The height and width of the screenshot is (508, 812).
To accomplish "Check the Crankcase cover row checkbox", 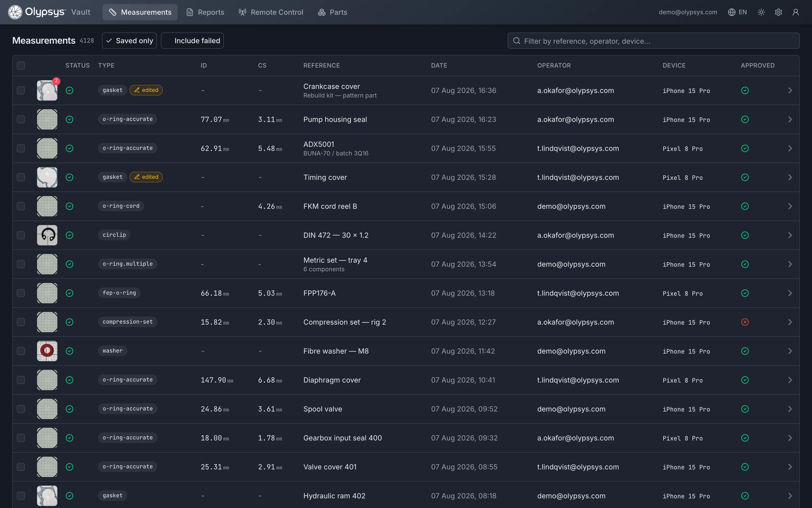I will coord(21,90).
